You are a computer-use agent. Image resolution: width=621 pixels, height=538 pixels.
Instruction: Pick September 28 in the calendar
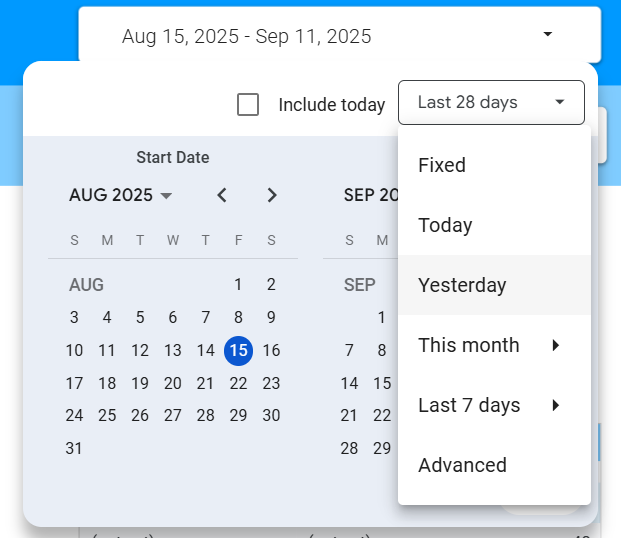pyautogui.click(x=349, y=448)
